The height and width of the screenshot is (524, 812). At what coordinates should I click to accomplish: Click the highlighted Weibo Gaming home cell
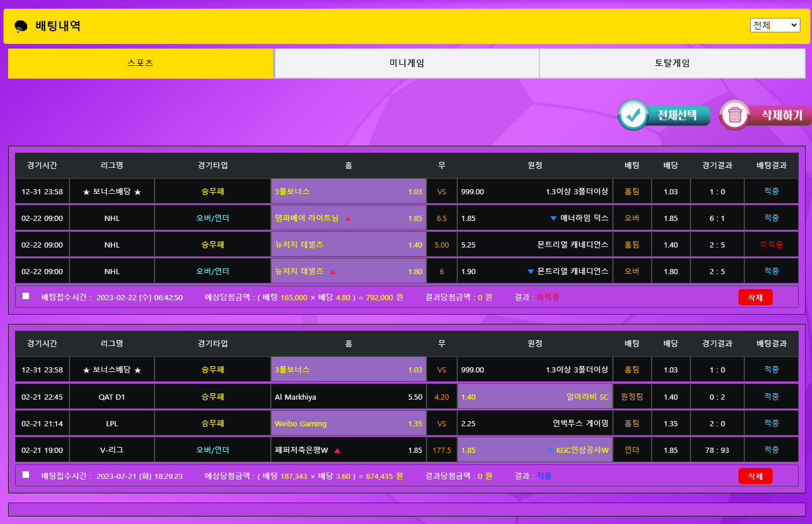pos(348,423)
